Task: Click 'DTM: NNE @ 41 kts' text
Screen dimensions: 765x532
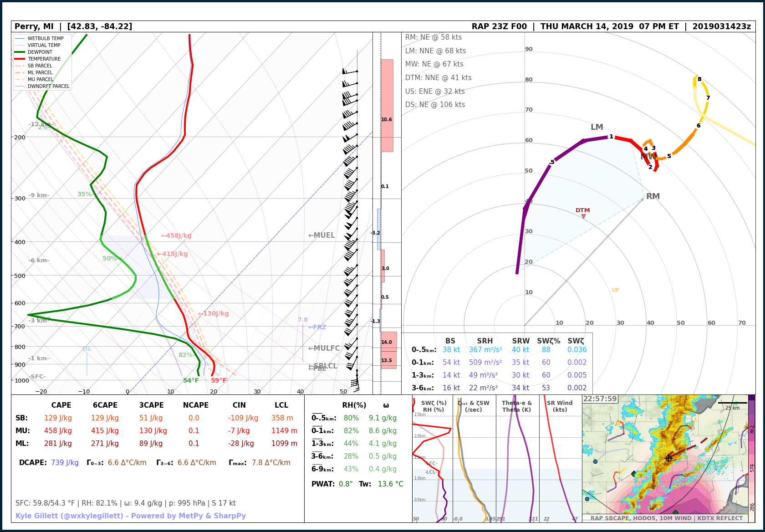Action: tap(439, 78)
